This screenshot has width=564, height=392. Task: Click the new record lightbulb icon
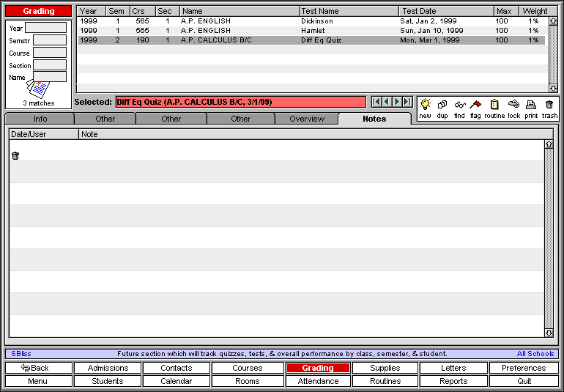pyautogui.click(x=425, y=104)
